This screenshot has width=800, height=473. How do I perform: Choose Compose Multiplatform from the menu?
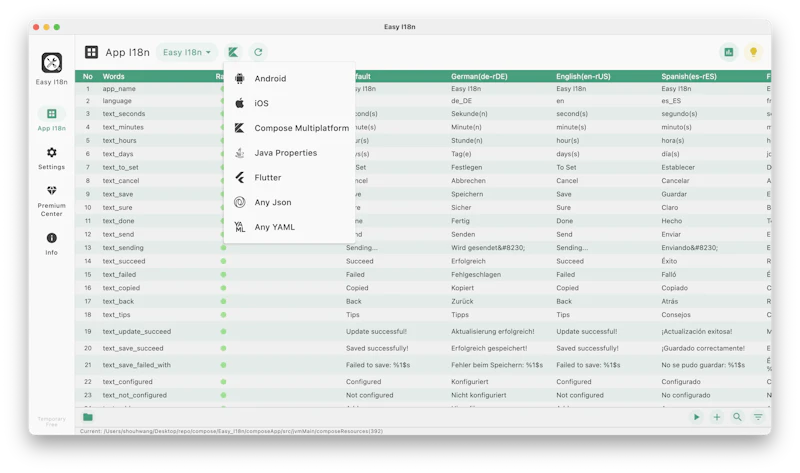(289, 128)
